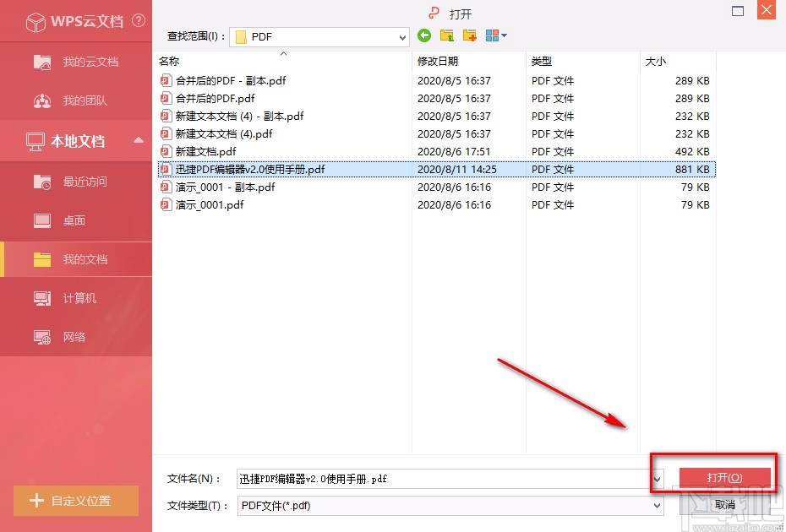The height and width of the screenshot is (532, 786).
Task: Click the 打开 button
Action: coord(723,477)
